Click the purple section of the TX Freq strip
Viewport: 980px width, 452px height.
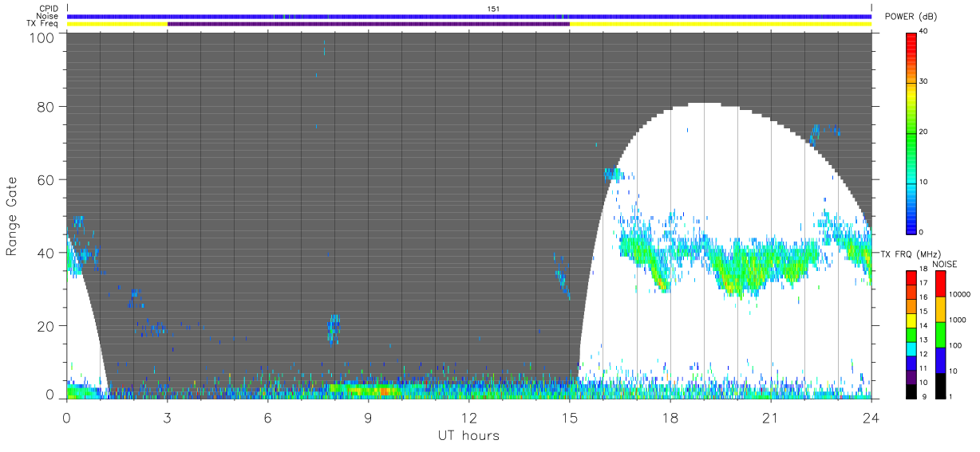(x=369, y=24)
